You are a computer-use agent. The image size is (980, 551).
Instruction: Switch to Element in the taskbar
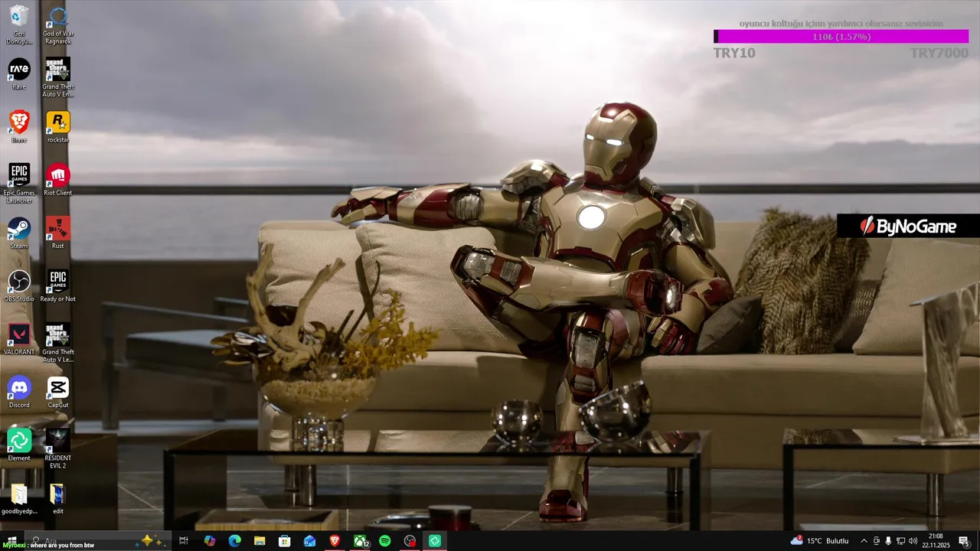[435, 541]
